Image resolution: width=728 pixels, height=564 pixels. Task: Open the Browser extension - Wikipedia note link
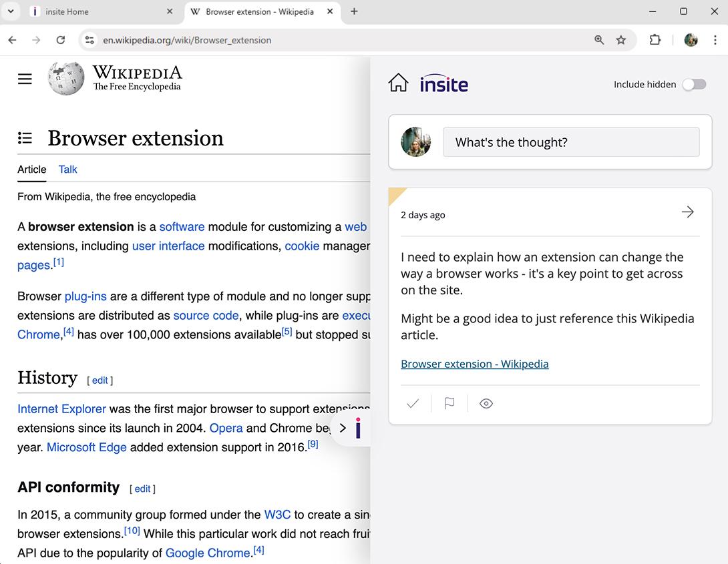click(x=474, y=364)
